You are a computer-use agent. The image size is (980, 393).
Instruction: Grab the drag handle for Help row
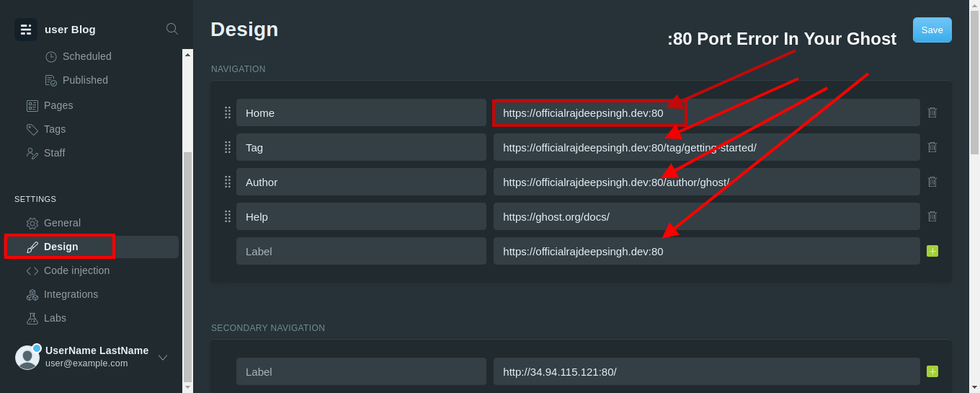(228, 216)
